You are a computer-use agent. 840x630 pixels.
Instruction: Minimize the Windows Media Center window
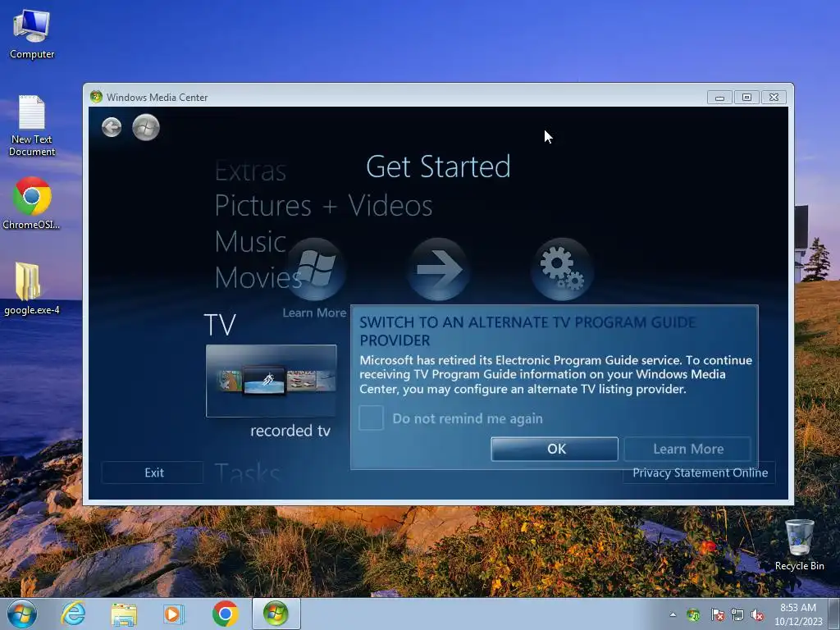tap(719, 98)
